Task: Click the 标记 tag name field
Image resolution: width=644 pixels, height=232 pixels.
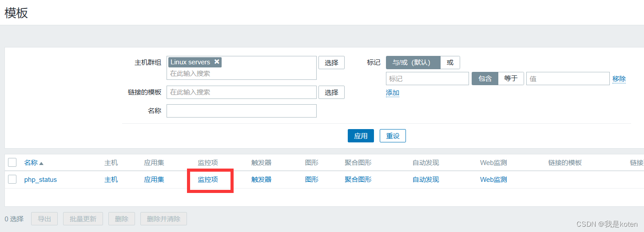Action: coord(427,79)
